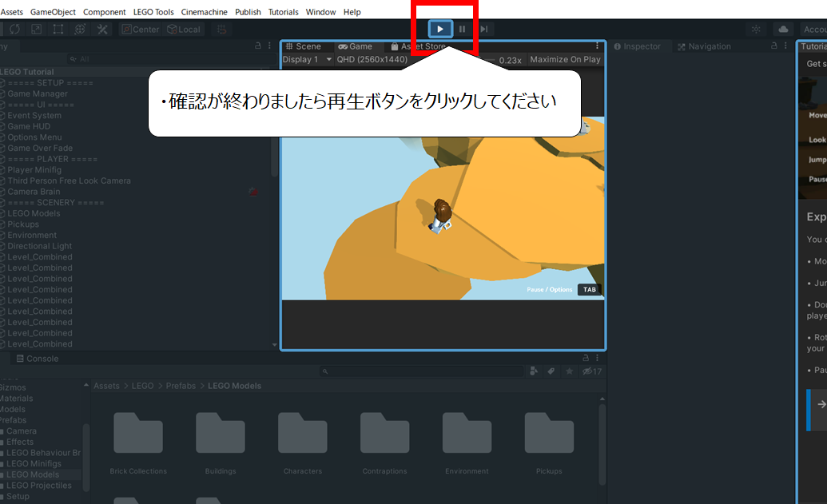
Task: Open the Buildings folder
Action: pyautogui.click(x=221, y=434)
